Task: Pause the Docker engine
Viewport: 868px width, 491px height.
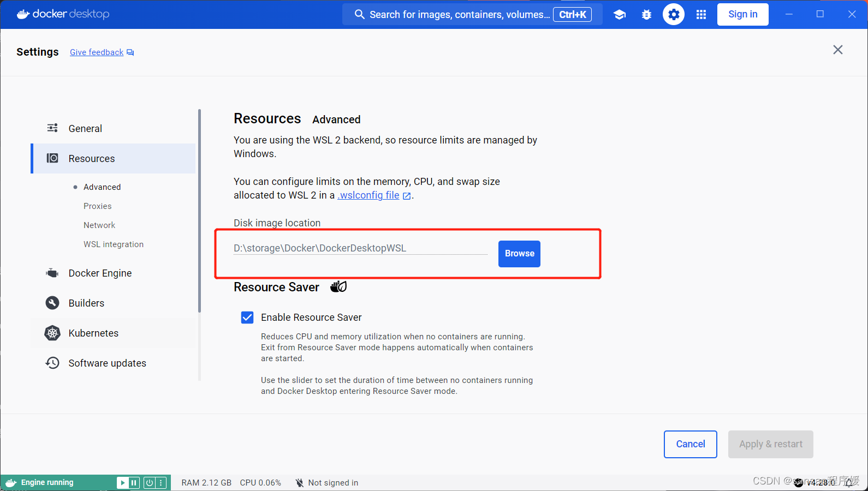Action: tap(134, 483)
